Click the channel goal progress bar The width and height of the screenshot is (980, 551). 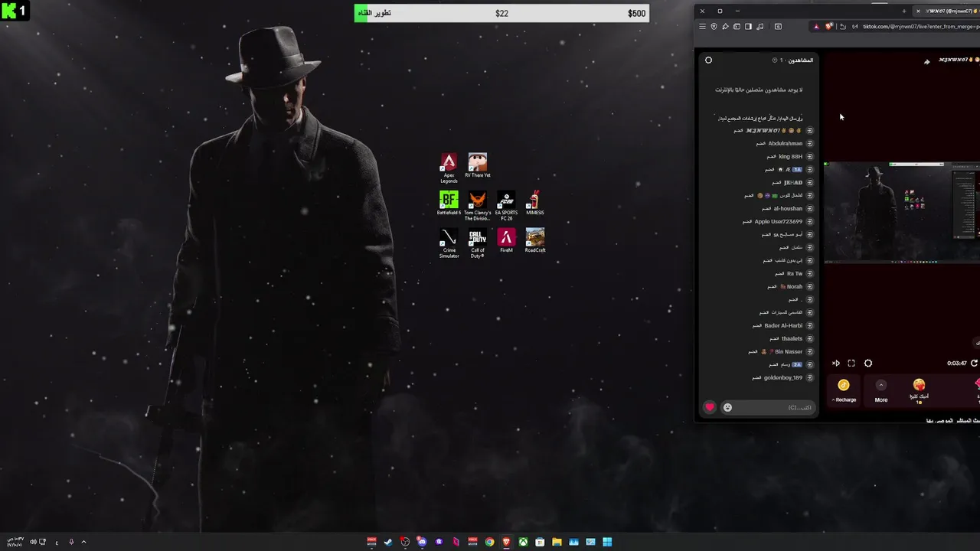click(501, 13)
